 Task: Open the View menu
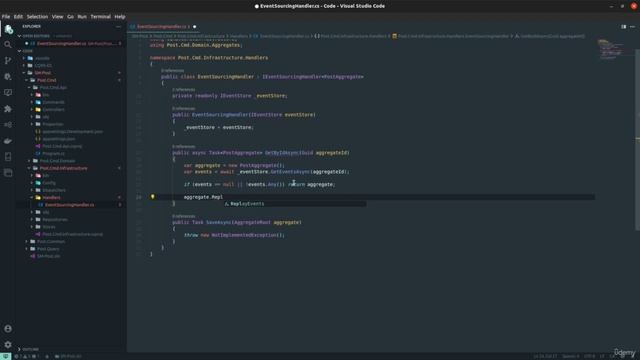coord(58,17)
